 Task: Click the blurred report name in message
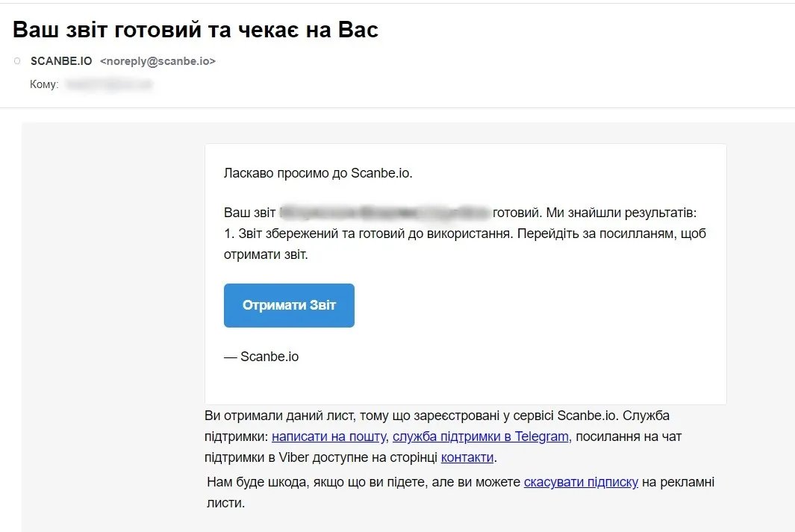384,213
